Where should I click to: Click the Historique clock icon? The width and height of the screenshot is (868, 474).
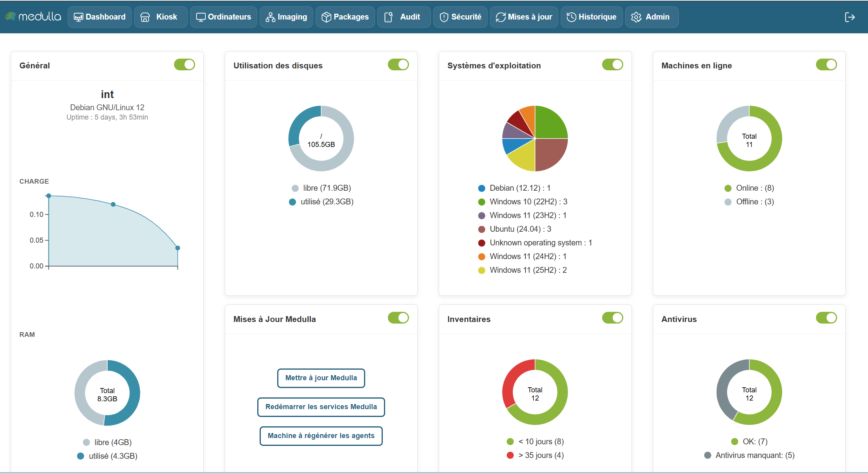(x=571, y=17)
